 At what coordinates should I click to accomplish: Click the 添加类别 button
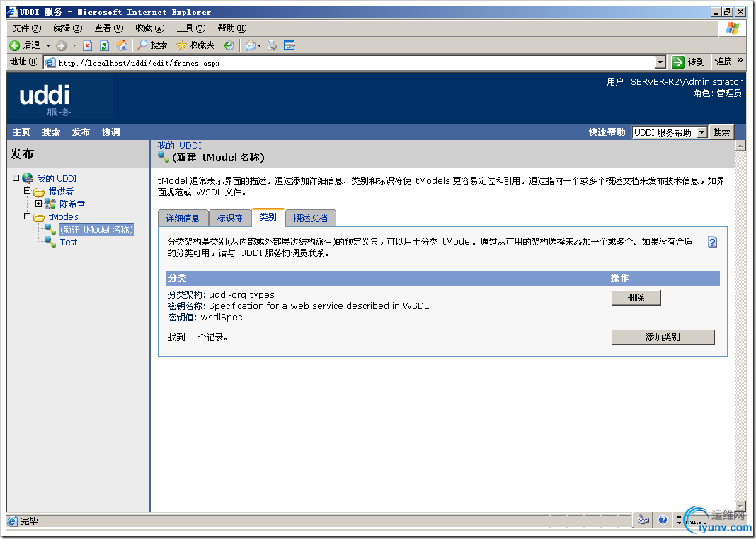663,337
